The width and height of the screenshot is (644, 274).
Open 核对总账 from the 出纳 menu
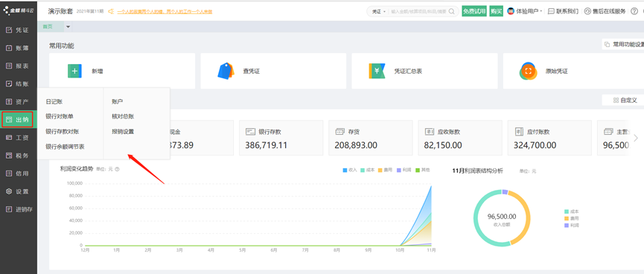coord(123,117)
